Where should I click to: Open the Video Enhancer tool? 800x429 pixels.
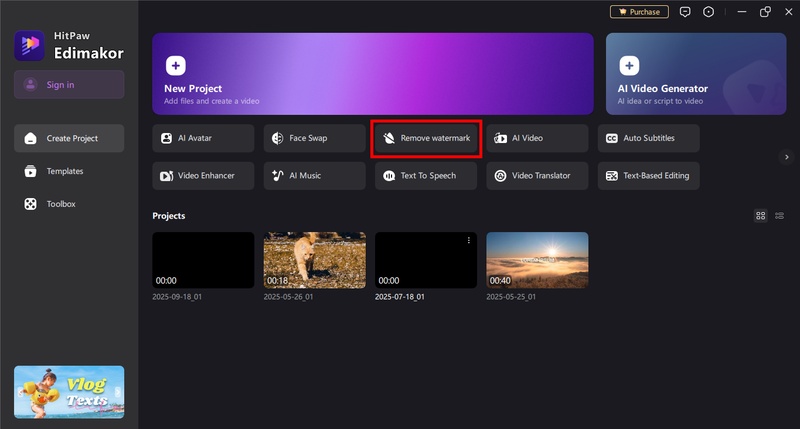tap(202, 176)
